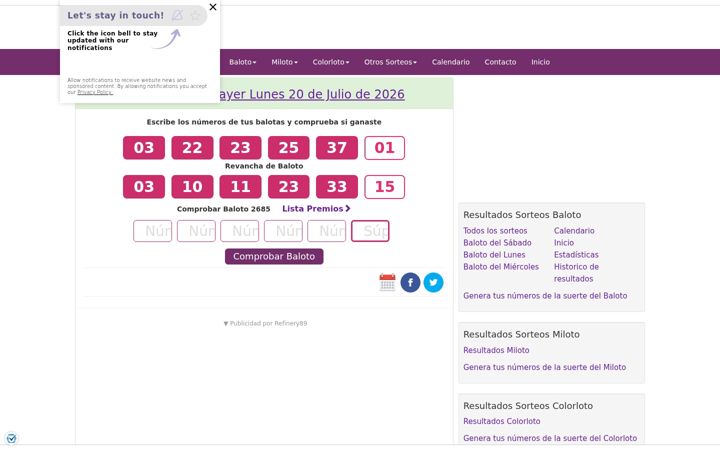720x450 pixels.
Task: Expand the Otros Sorteos dropdown menu
Action: click(390, 62)
